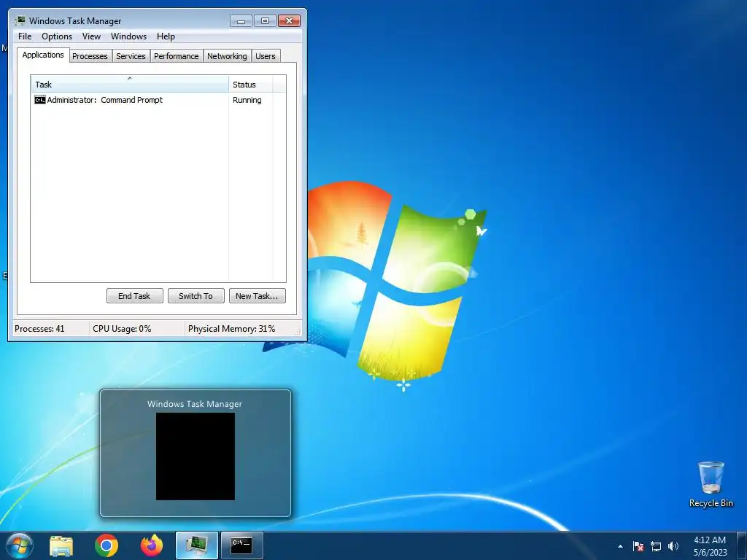Launch Windows Explorer from the taskbar
The width and height of the screenshot is (747, 560).
(x=61, y=545)
